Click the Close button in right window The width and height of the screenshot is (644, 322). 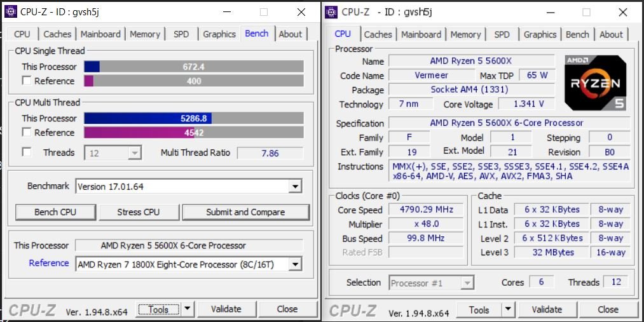608,309
